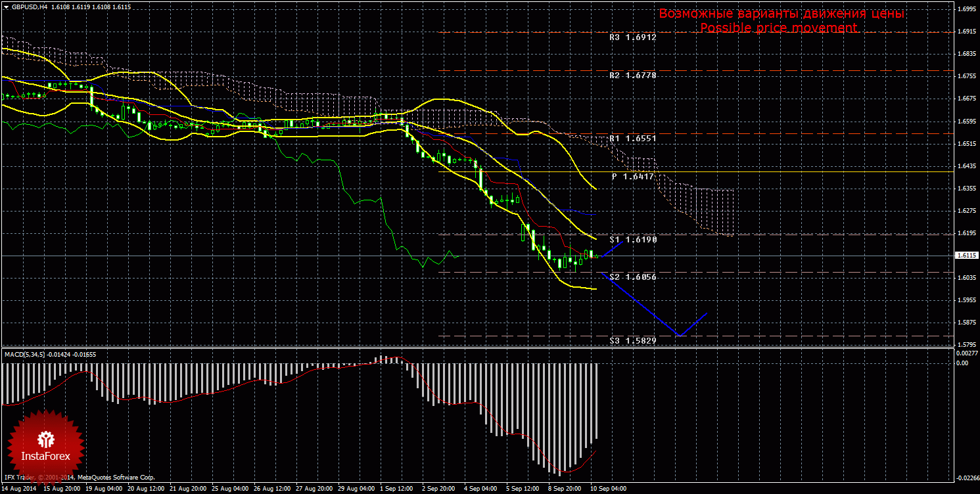This screenshot has width=980, height=494.
Task: Click the 26 Aug 12:00 time axis label
Action: coord(273,489)
